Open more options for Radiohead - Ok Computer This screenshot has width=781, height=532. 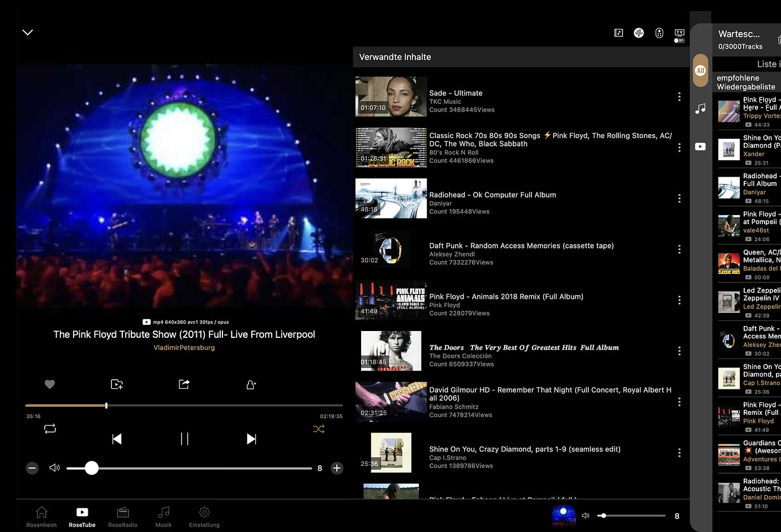pos(679,199)
